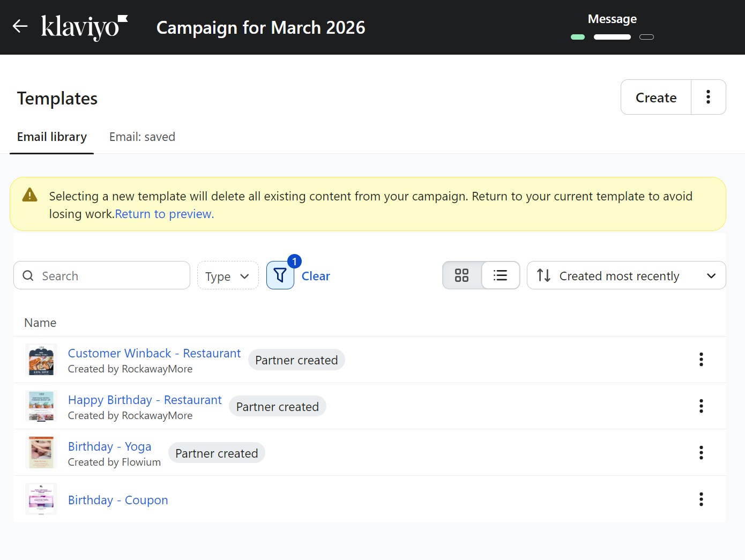This screenshot has width=745, height=560.
Task: Click the Message step label
Action: pyautogui.click(x=612, y=19)
